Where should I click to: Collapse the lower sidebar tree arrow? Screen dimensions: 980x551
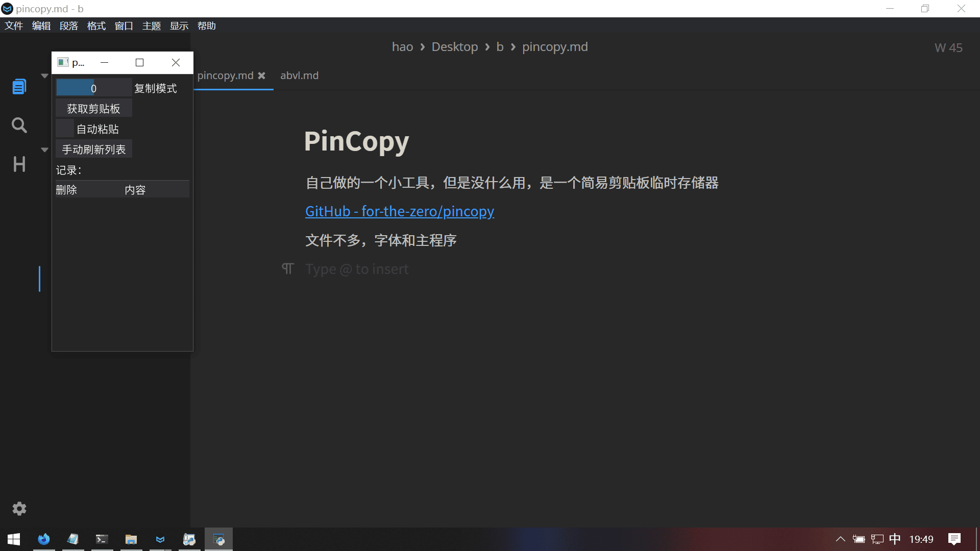pyautogui.click(x=44, y=149)
